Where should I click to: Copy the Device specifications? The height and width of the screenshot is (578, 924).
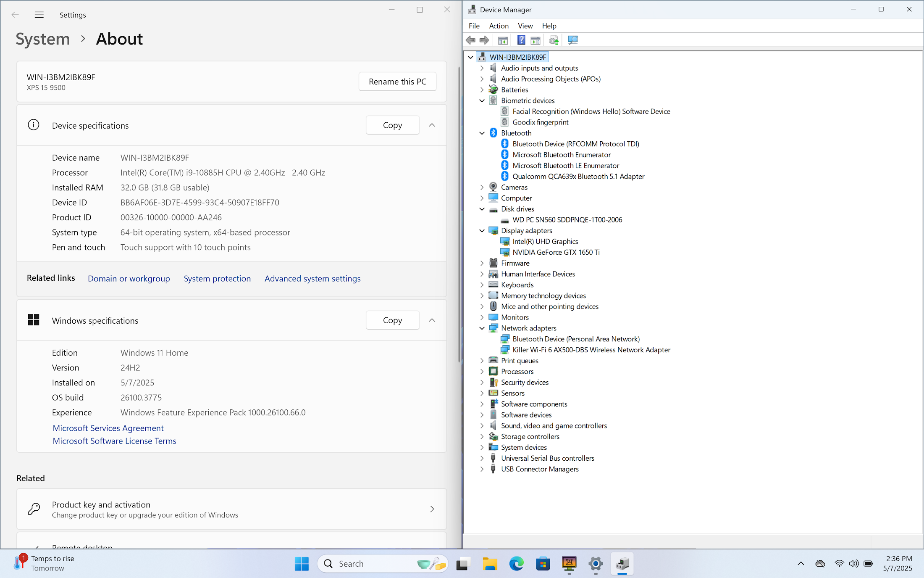[x=392, y=125]
